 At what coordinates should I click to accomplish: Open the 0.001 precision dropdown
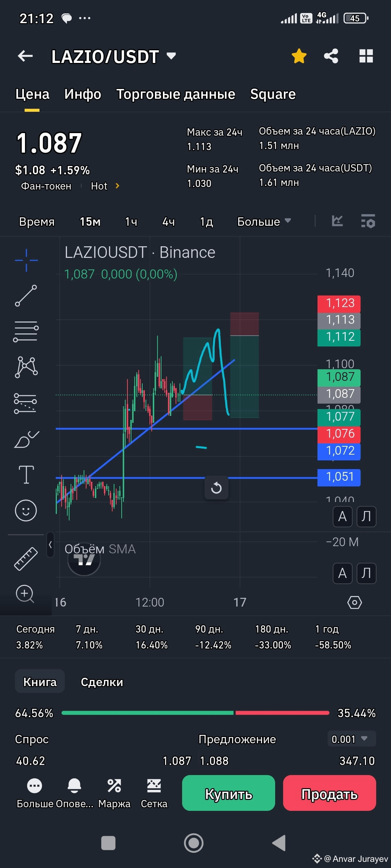(352, 739)
